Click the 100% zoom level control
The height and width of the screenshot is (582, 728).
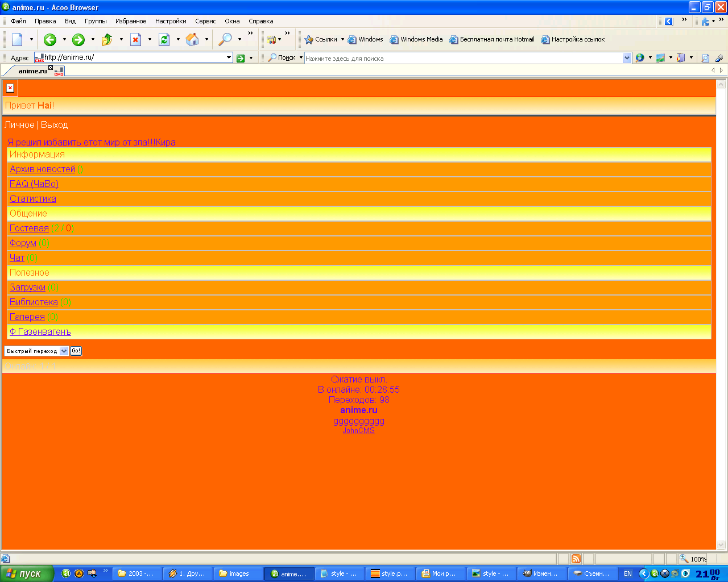point(693,559)
